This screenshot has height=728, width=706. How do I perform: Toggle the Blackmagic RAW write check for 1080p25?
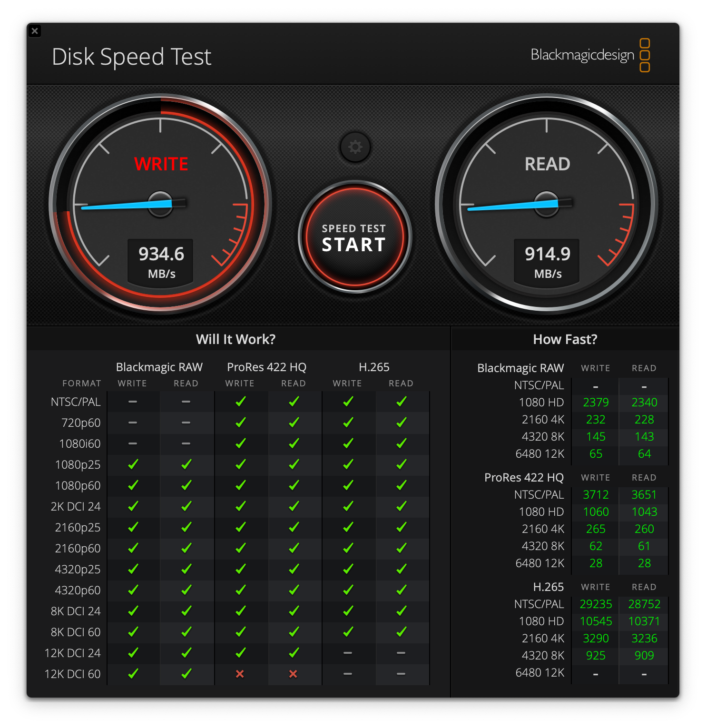[x=133, y=464]
